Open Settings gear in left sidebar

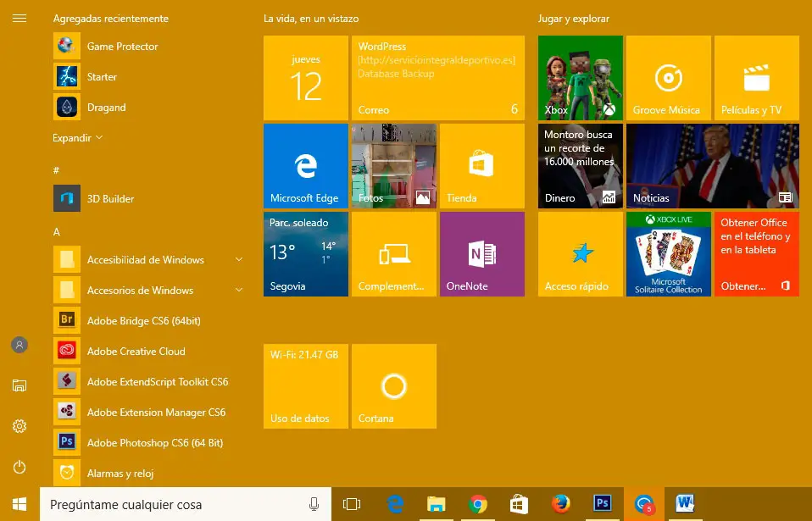point(19,426)
